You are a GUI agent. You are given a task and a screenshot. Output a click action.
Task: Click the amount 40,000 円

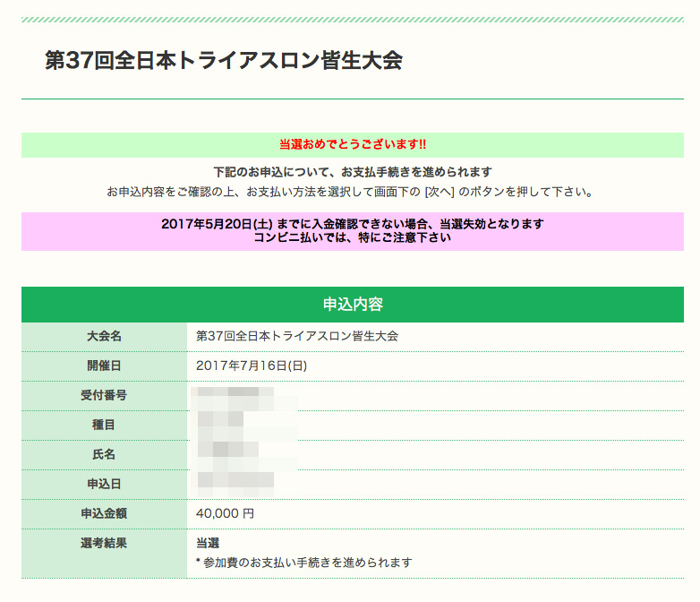[x=225, y=513]
